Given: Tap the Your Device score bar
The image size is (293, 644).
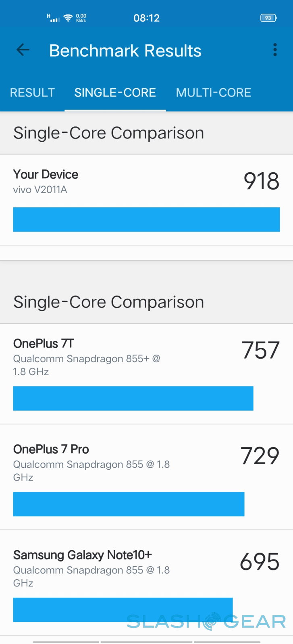Looking at the screenshot, I should pyautogui.click(x=146, y=219).
